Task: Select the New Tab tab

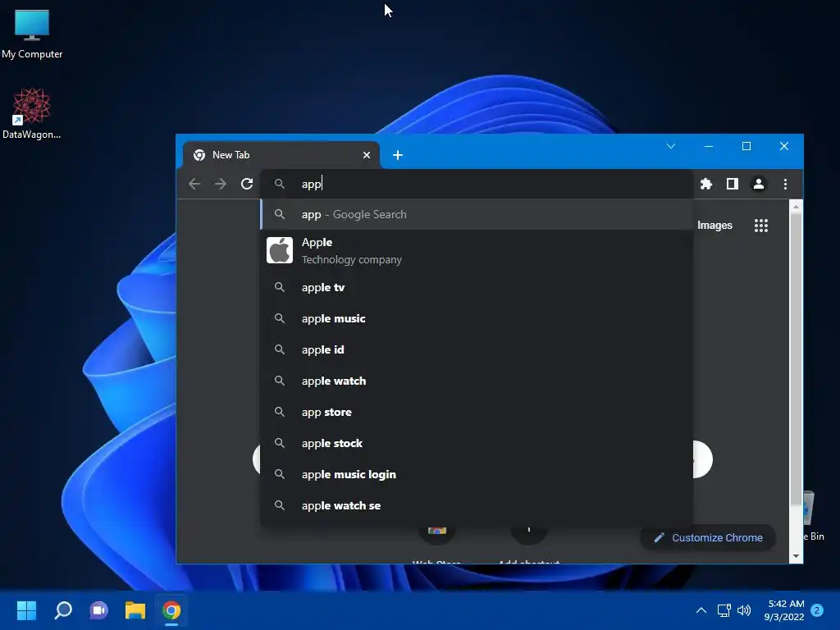Action: pyautogui.click(x=281, y=155)
